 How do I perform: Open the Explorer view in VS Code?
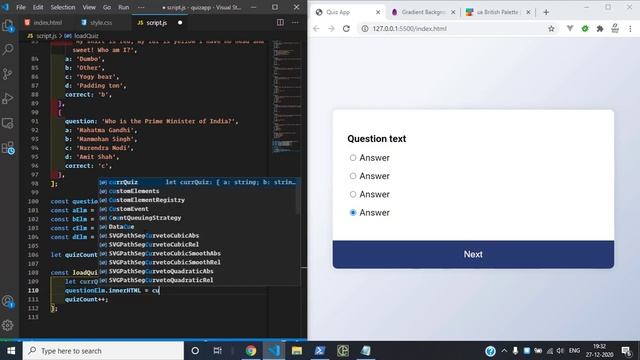(8, 26)
